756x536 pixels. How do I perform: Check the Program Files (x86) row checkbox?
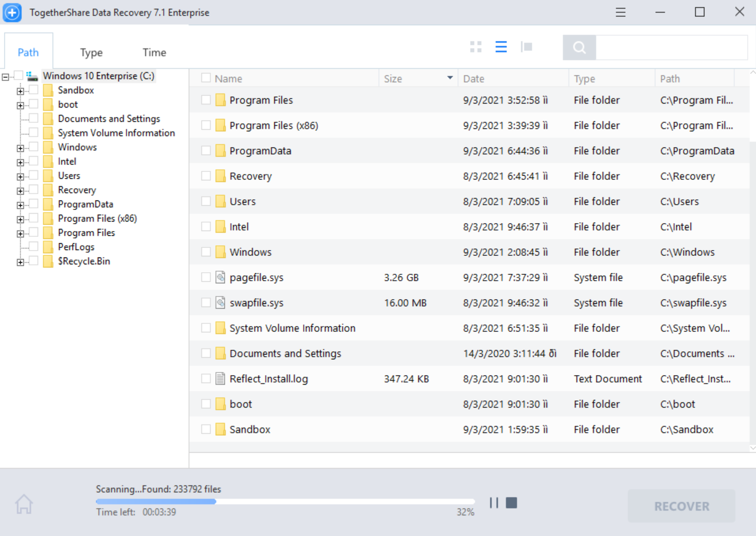(206, 125)
